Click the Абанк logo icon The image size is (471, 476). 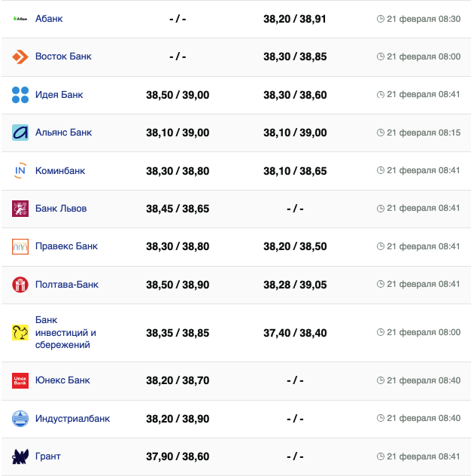tap(20, 18)
